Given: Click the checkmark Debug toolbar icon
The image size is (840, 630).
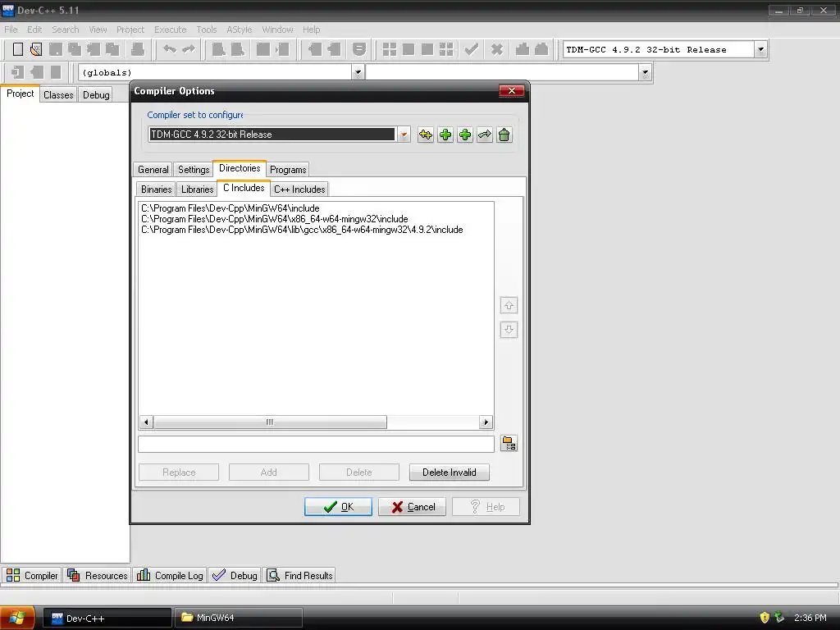Looking at the screenshot, I should click(x=472, y=49).
